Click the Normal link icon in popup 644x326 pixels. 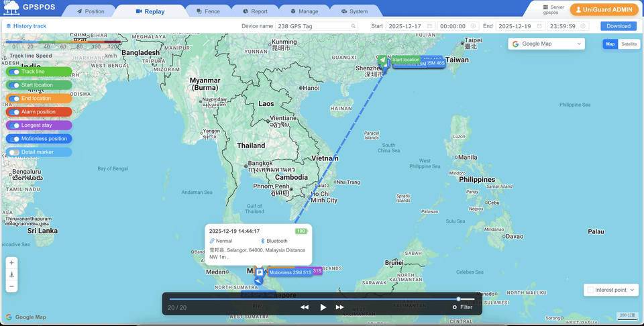point(212,241)
